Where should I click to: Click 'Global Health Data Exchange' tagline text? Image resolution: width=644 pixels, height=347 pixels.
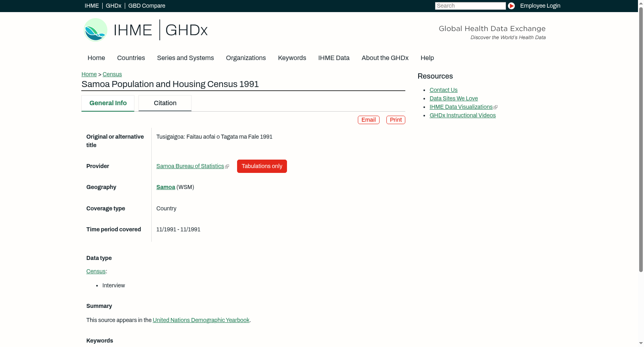point(492,29)
